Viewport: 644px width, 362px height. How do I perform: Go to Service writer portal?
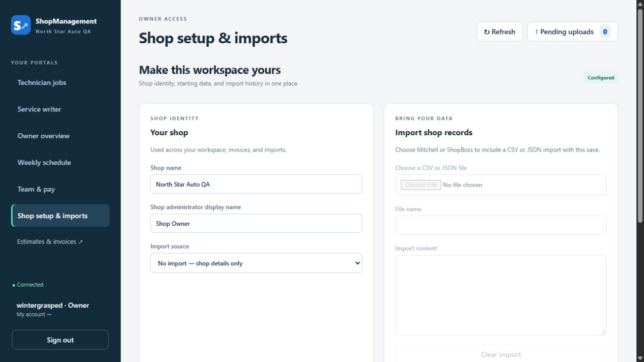click(x=60, y=109)
